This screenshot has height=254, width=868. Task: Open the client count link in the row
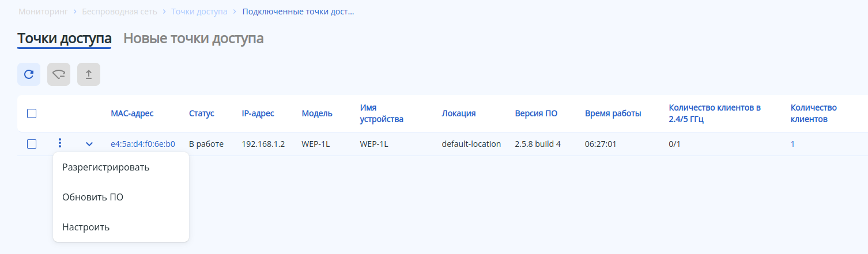click(x=792, y=144)
